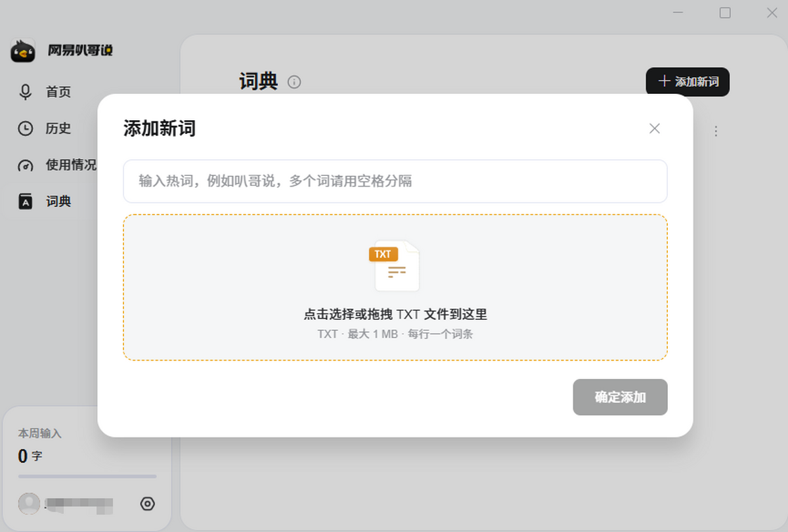Click the dictionary icon beside 词典
788x532 pixels.
(x=26, y=202)
